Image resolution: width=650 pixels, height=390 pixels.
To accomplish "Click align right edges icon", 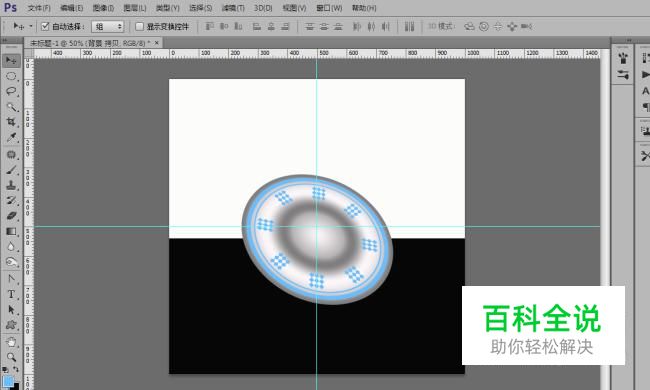I will [x=285, y=27].
